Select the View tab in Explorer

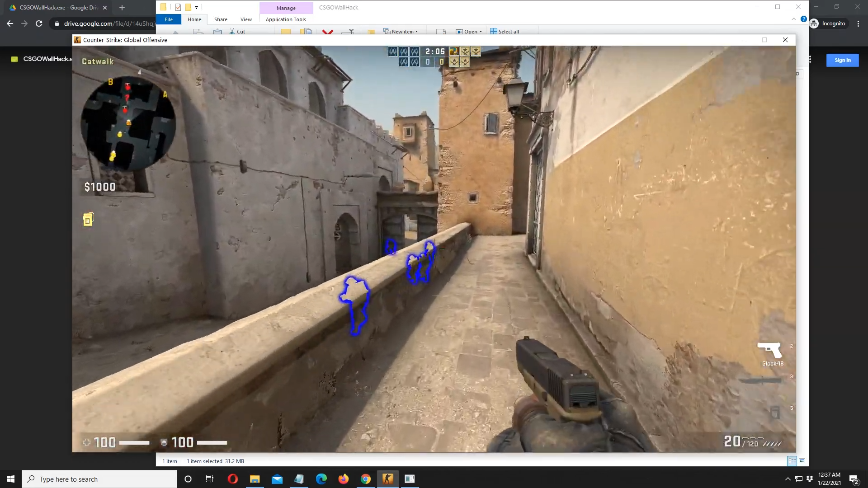click(246, 19)
